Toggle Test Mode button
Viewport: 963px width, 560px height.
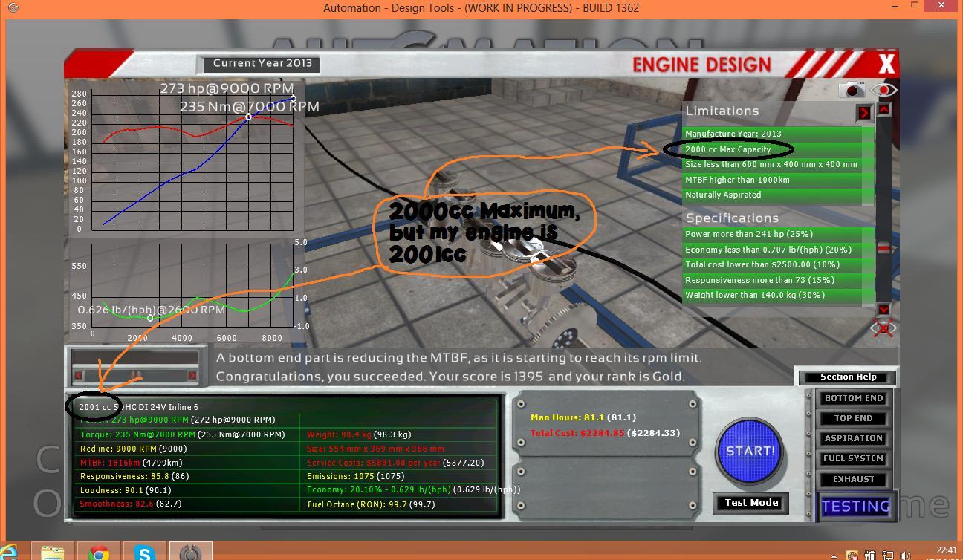[751, 503]
